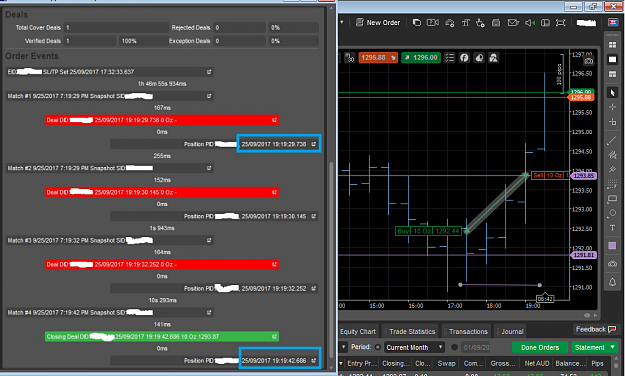Open the Feedback link
625x376 pixels.
pyautogui.click(x=596, y=329)
